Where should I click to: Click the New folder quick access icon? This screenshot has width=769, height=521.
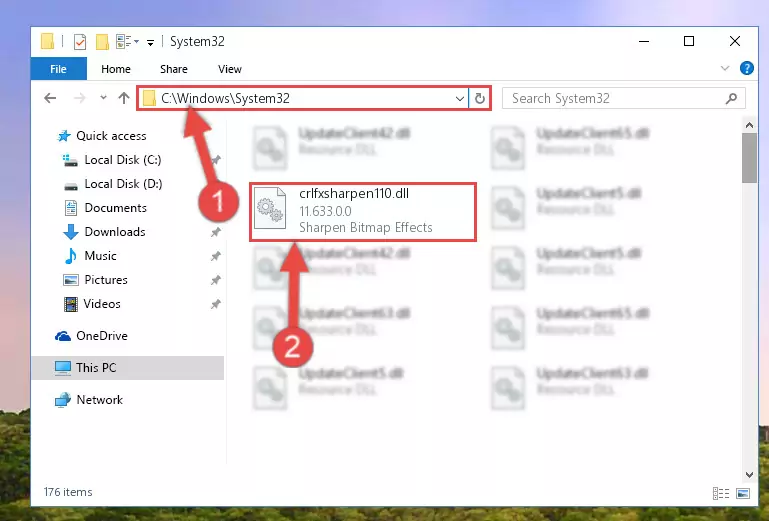click(102, 42)
